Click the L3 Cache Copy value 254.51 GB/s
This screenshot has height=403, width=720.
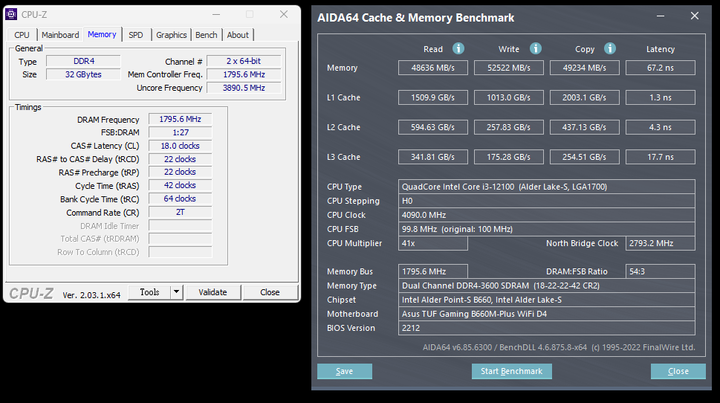[x=585, y=157]
